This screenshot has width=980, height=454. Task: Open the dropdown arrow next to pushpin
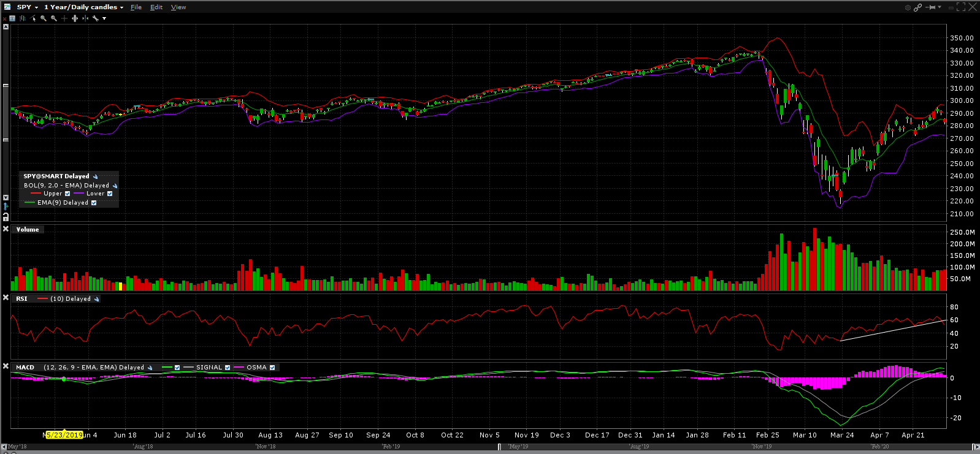tap(940, 7)
